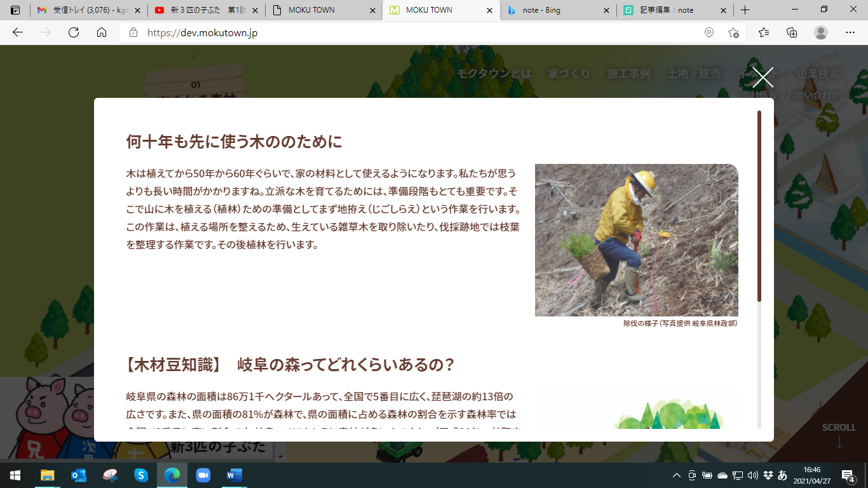Click the brown modal scrollbar thumb
Image resolution: width=868 pixels, height=488 pixels.
[759, 207]
